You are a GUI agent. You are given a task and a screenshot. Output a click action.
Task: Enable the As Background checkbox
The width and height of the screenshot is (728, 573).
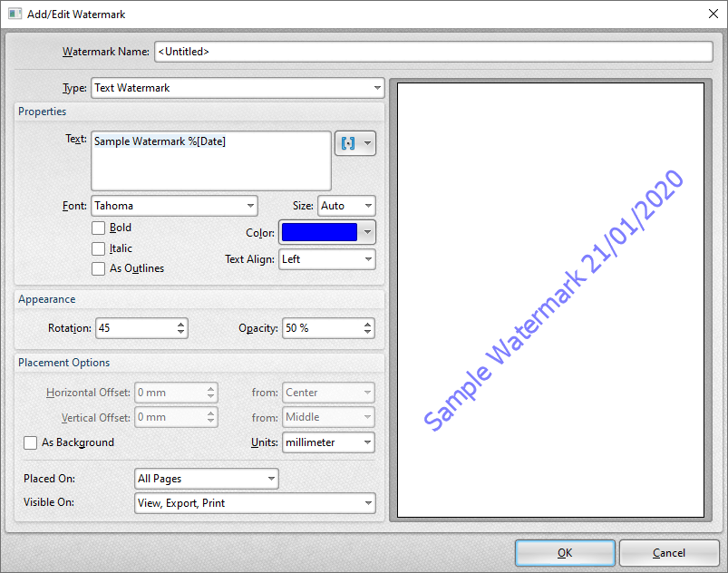[31, 443]
